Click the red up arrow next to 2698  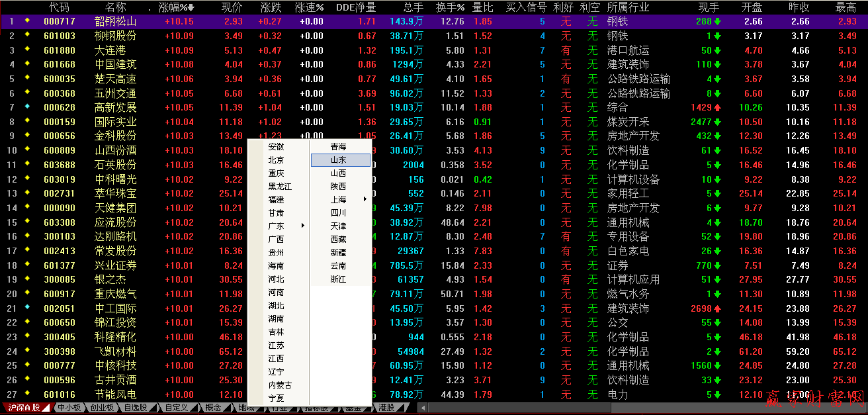(x=717, y=309)
